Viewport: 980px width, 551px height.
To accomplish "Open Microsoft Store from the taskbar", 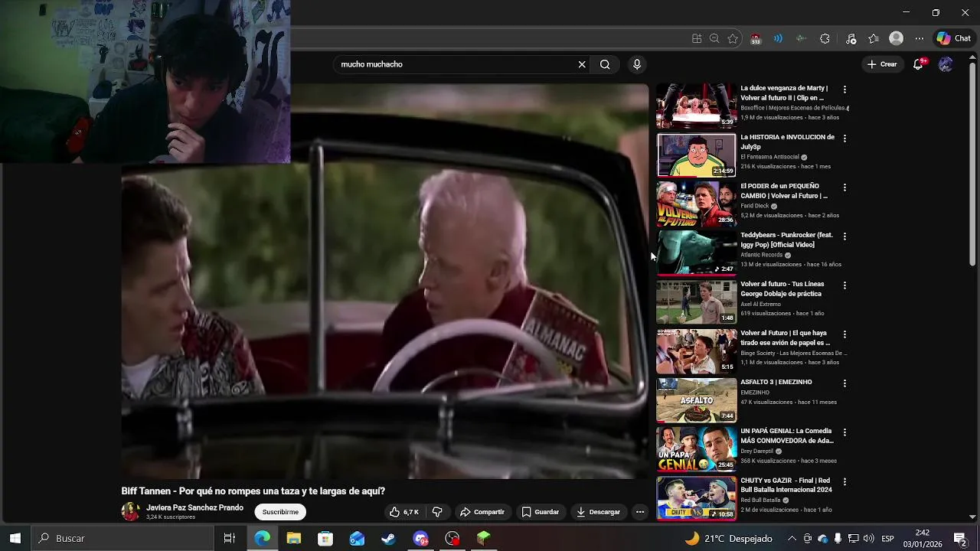I will click(325, 538).
